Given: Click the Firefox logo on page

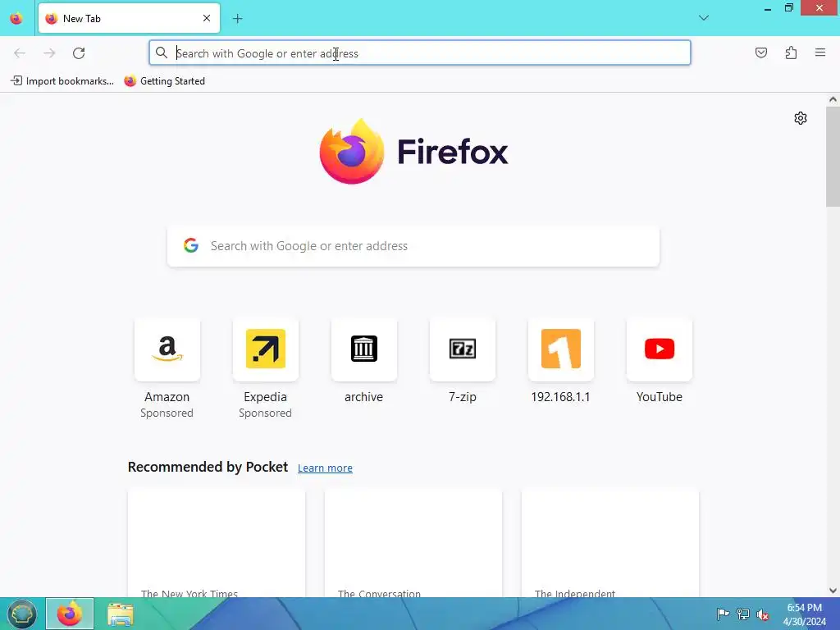Looking at the screenshot, I should (x=352, y=152).
